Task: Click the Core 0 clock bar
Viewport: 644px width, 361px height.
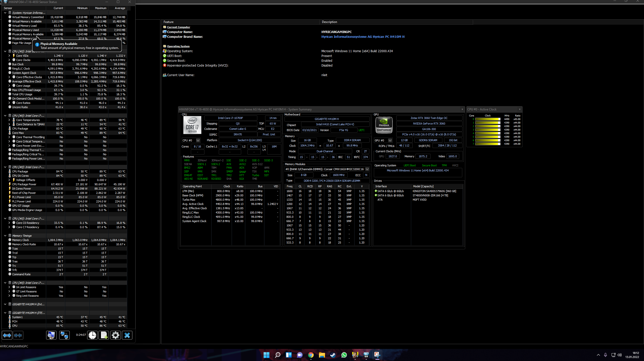Action: (487, 119)
